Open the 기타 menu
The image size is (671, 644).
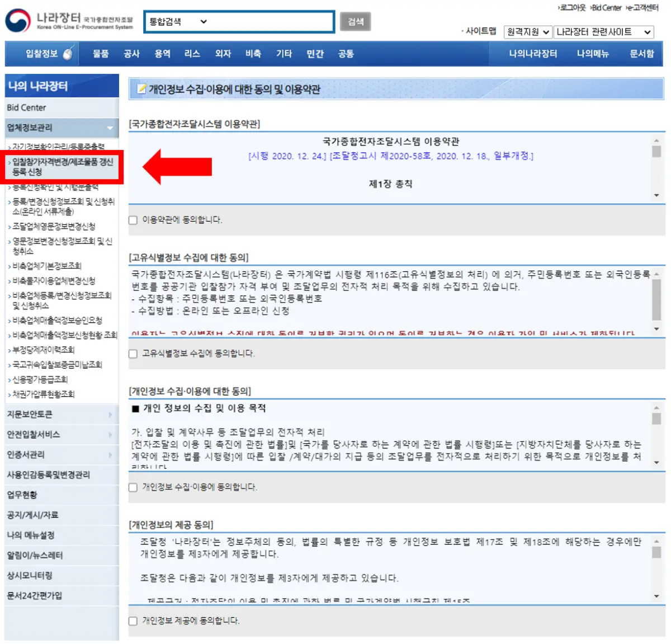[x=284, y=54]
